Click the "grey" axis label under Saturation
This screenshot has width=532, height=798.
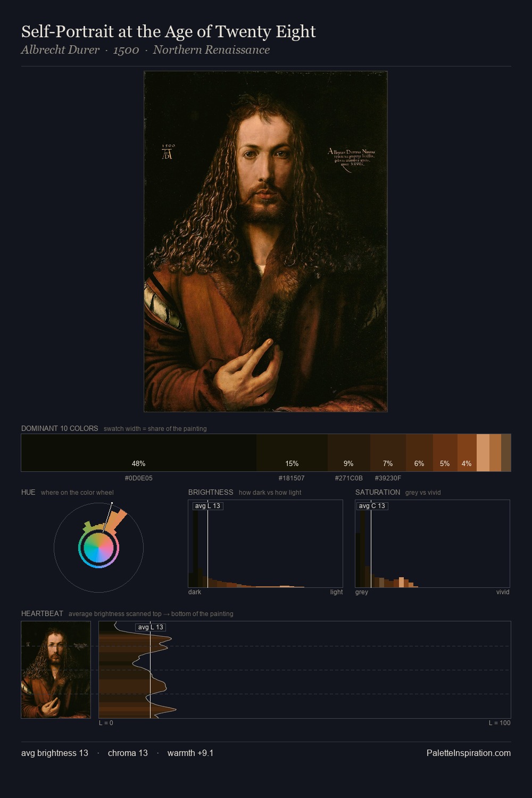click(x=362, y=592)
